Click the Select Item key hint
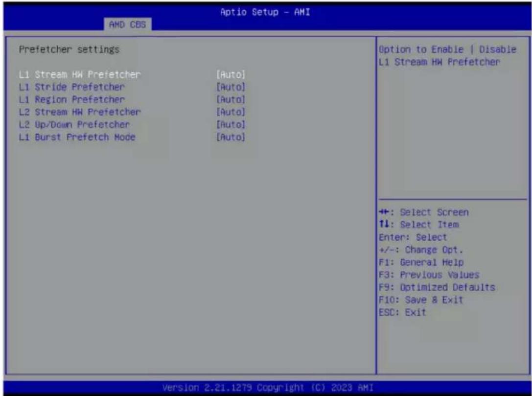Screen dimensions: 532x396 [418, 225]
